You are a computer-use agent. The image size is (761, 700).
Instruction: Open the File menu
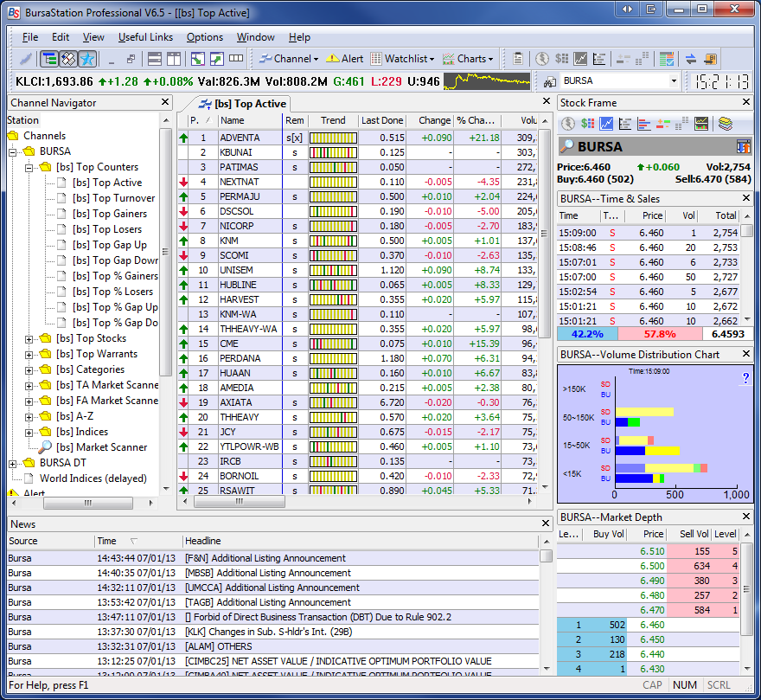point(30,37)
